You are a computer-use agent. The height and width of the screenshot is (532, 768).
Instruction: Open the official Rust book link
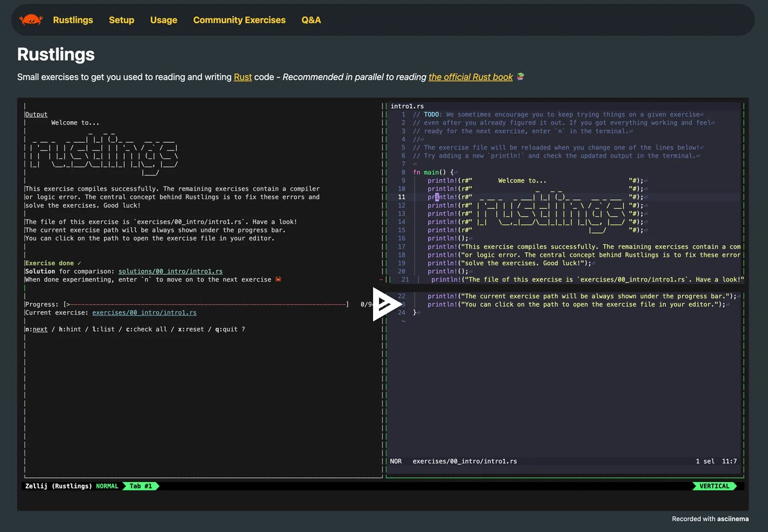click(x=471, y=77)
